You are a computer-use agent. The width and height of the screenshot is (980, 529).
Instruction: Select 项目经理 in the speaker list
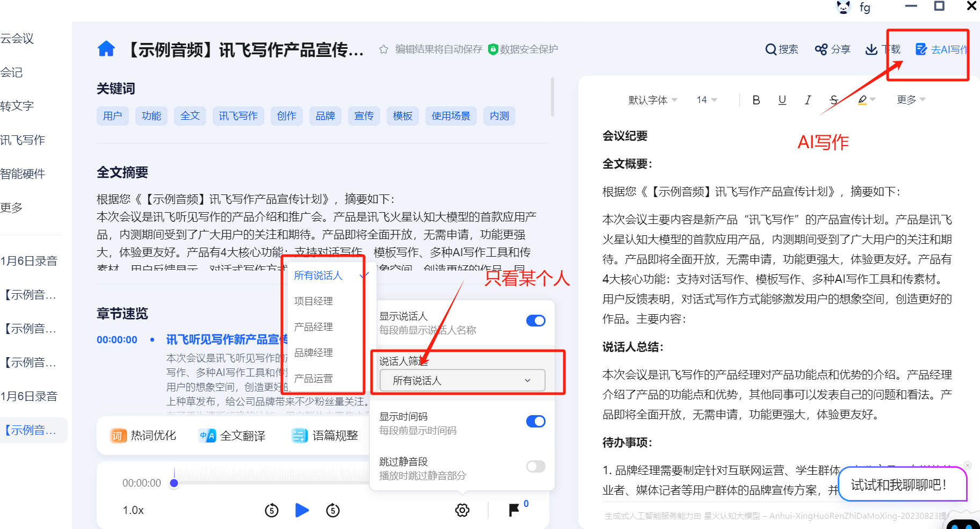pyautogui.click(x=314, y=301)
